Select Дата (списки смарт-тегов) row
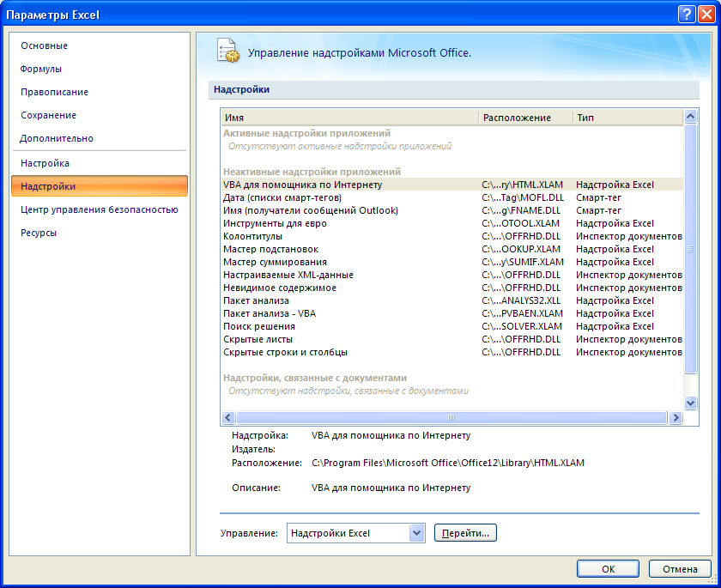Screen dimensions: 721x588 (452, 197)
